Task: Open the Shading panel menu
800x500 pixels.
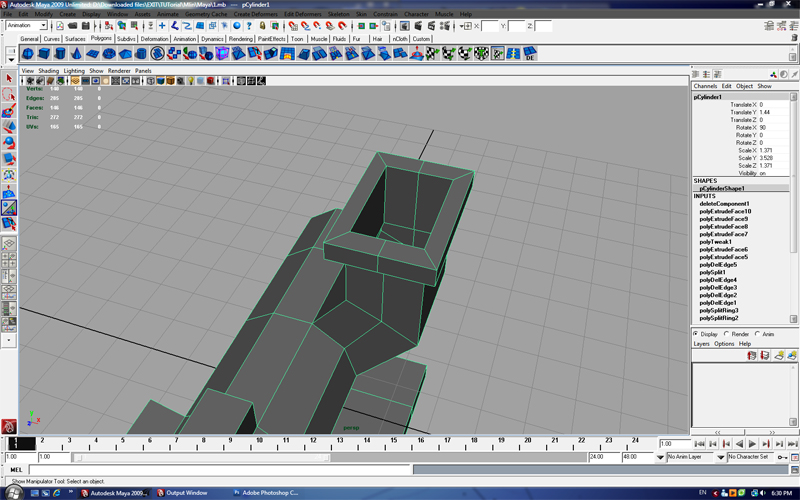Action: (x=48, y=71)
